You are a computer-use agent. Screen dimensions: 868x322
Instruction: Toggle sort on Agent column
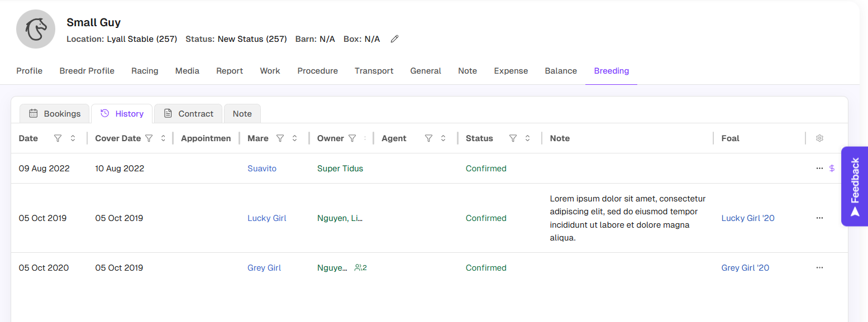[443, 138]
